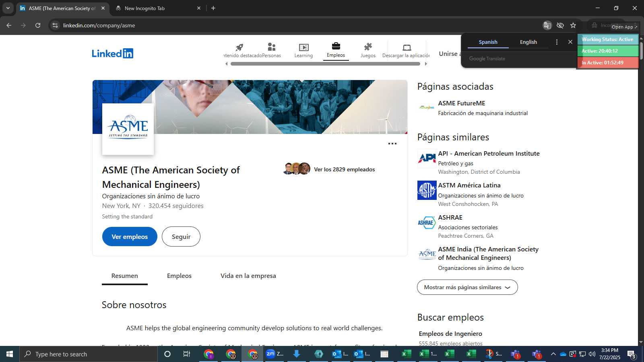Click the 320.454 seguidores text
644x362 pixels.
coord(176,206)
